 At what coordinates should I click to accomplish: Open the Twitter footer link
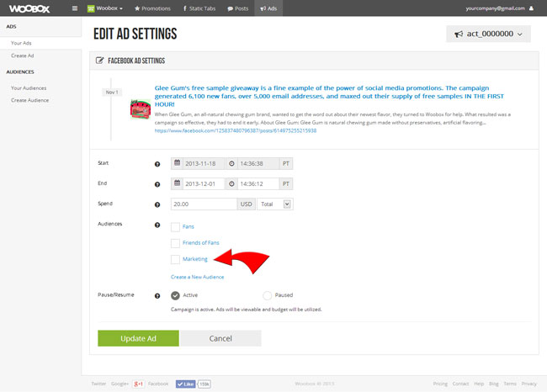click(98, 384)
